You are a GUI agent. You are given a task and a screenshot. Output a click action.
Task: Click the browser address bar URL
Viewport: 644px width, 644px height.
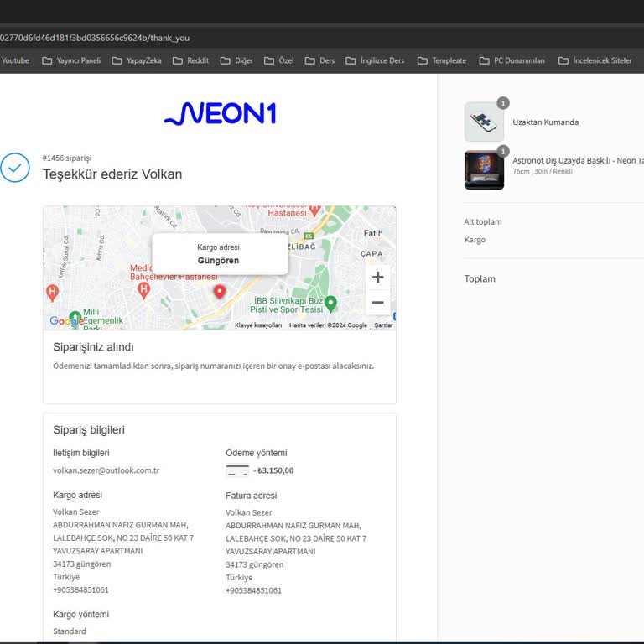(x=95, y=38)
